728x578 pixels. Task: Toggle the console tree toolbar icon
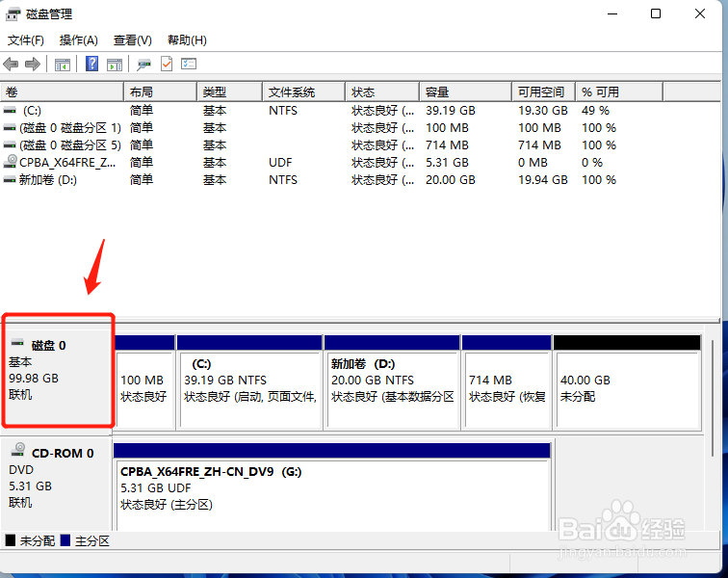[x=63, y=65]
